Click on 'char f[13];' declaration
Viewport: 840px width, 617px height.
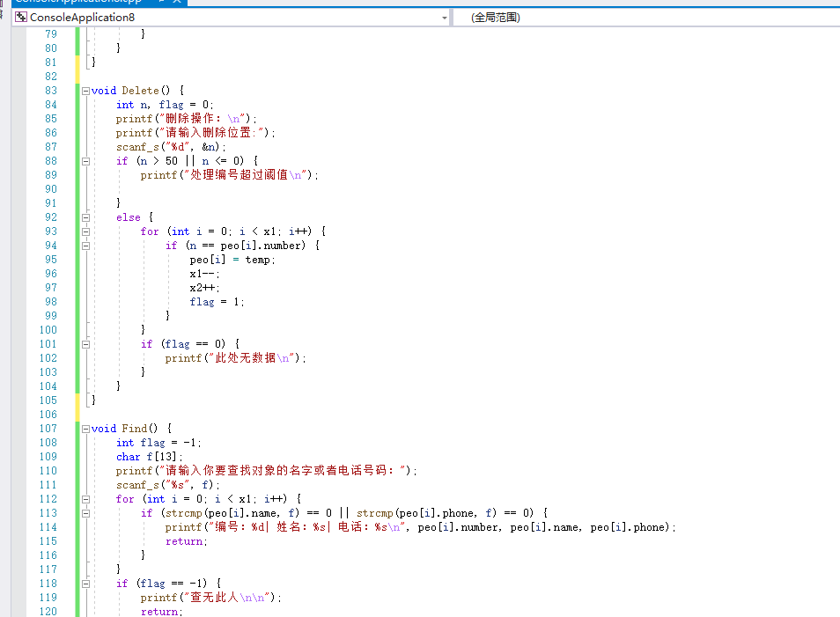(x=150, y=457)
